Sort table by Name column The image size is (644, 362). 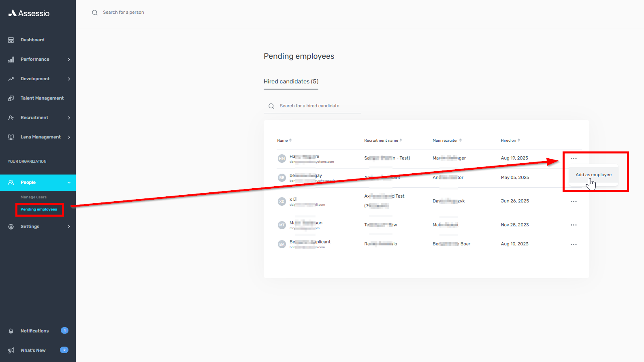(284, 141)
